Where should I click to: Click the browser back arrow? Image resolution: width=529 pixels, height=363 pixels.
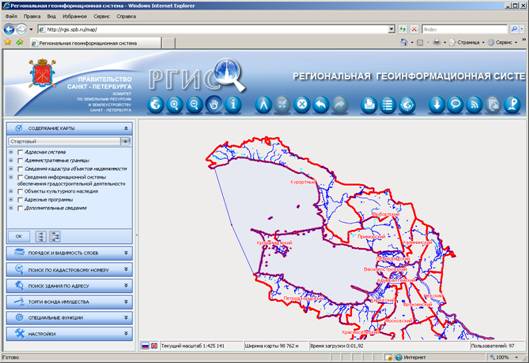9,29
